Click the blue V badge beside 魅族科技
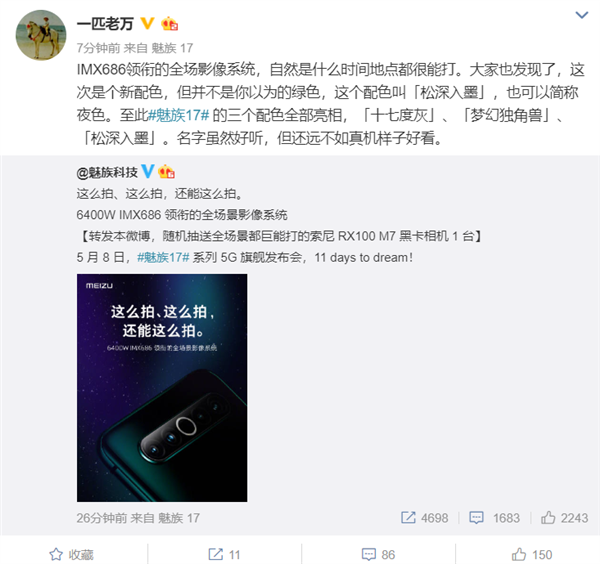 148,171
